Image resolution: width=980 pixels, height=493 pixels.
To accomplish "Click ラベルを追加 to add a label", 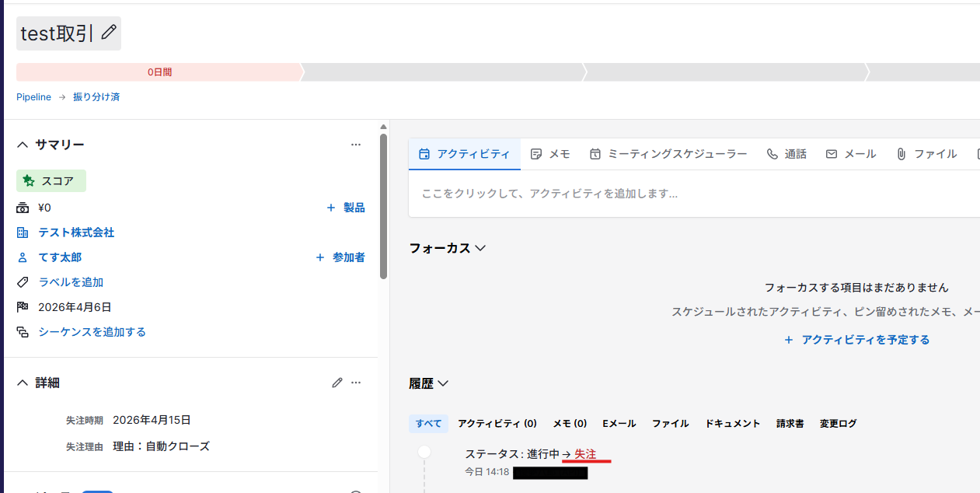I will click(x=71, y=282).
